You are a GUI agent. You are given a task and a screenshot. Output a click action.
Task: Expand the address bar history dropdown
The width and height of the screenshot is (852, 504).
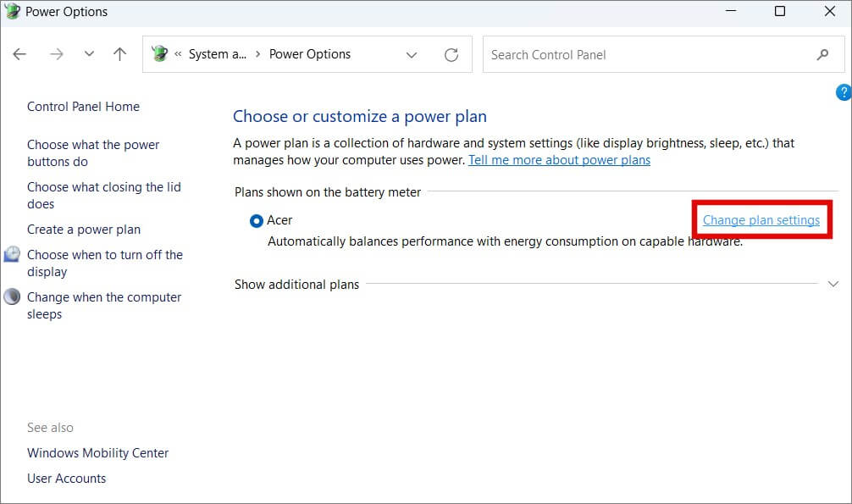point(412,54)
